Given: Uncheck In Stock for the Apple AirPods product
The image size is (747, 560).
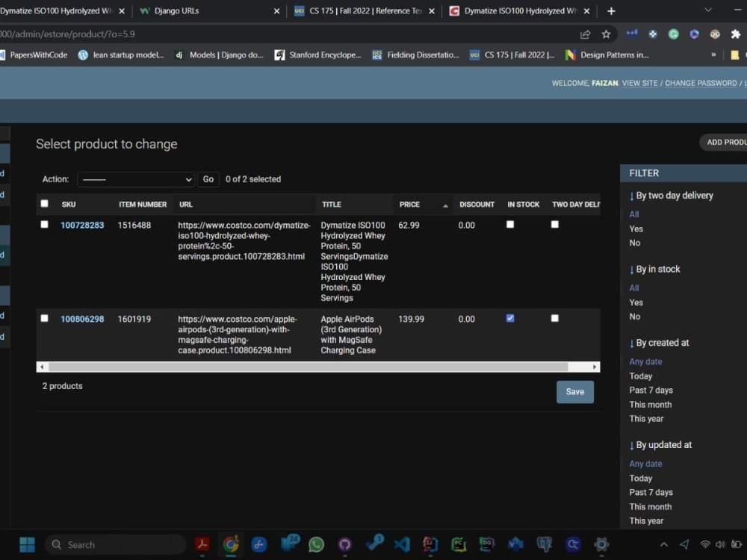Looking at the screenshot, I should click(x=509, y=317).
